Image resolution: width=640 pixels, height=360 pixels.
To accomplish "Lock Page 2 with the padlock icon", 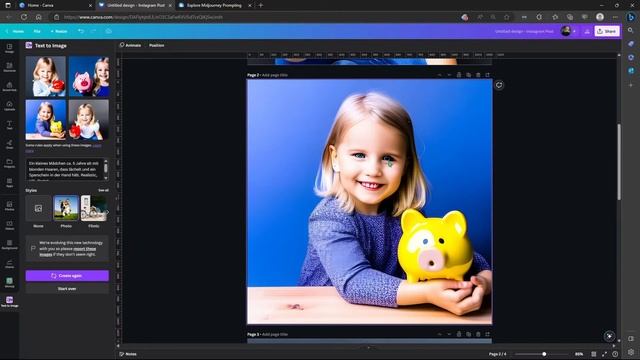I will [x=459, y=75].
